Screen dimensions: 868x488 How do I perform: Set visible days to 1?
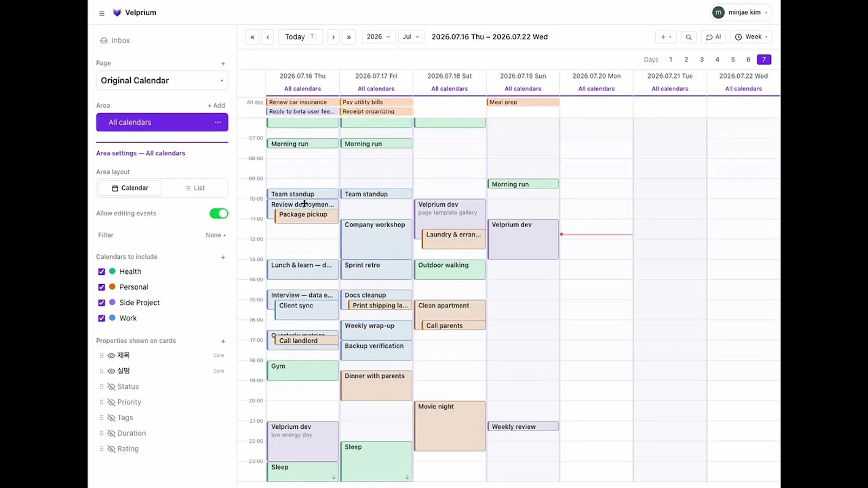[x=671, y=60]
